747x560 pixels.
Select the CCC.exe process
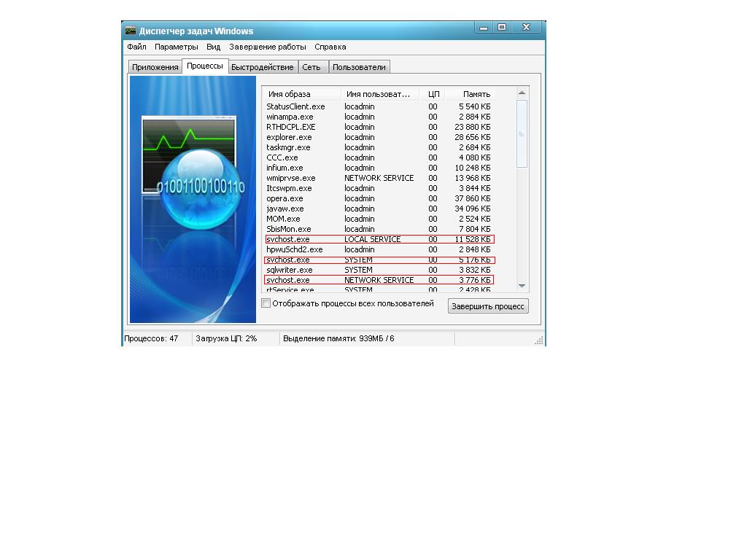tap(379, 157)
